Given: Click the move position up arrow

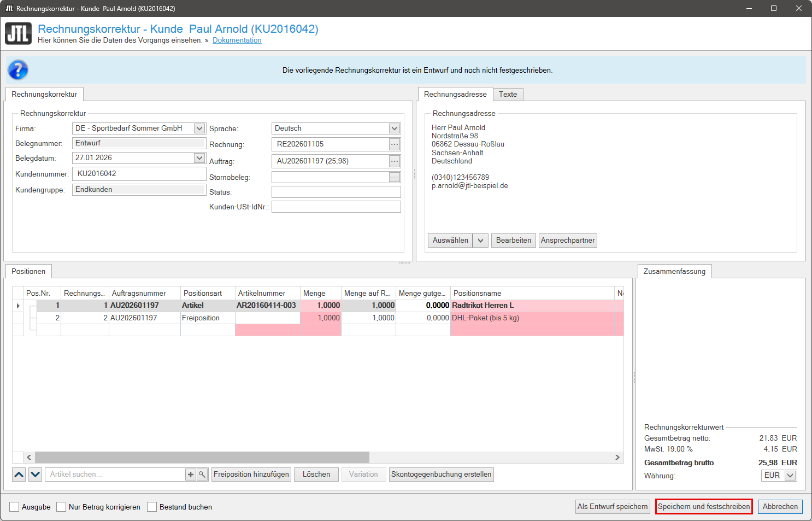Looking at the screenshot, I should point(19,475).
